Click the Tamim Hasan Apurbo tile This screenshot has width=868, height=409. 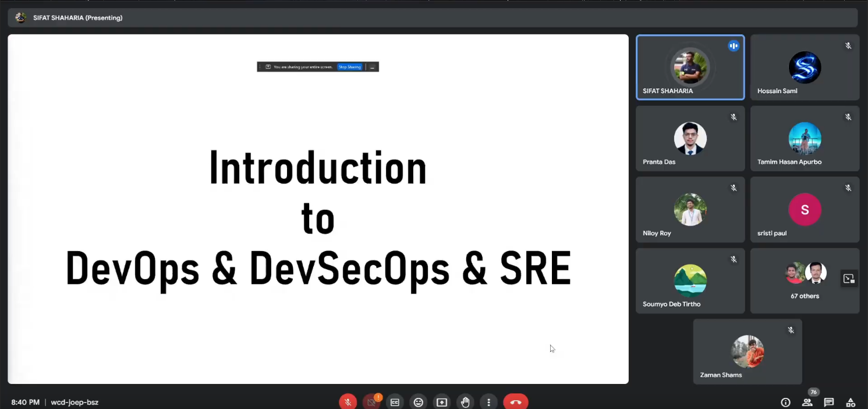[x=805, y=139]
